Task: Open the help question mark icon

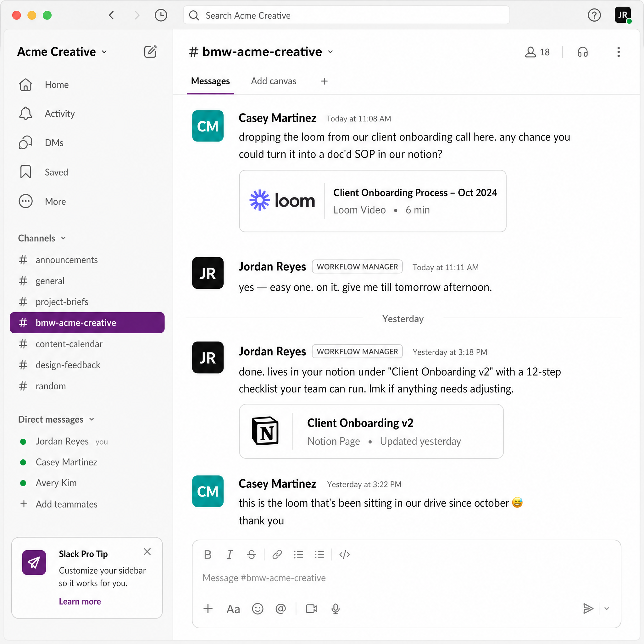Action: tap(594, 15)
